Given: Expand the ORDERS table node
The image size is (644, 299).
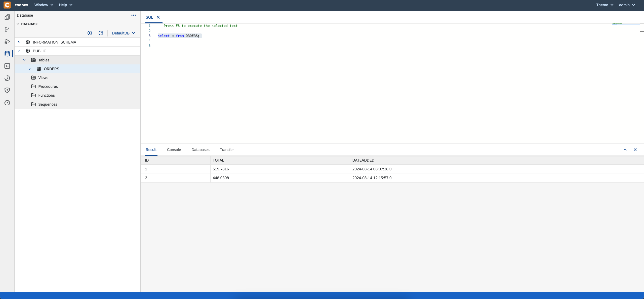Looking at the screenshot, I should [x=30, y=69].
